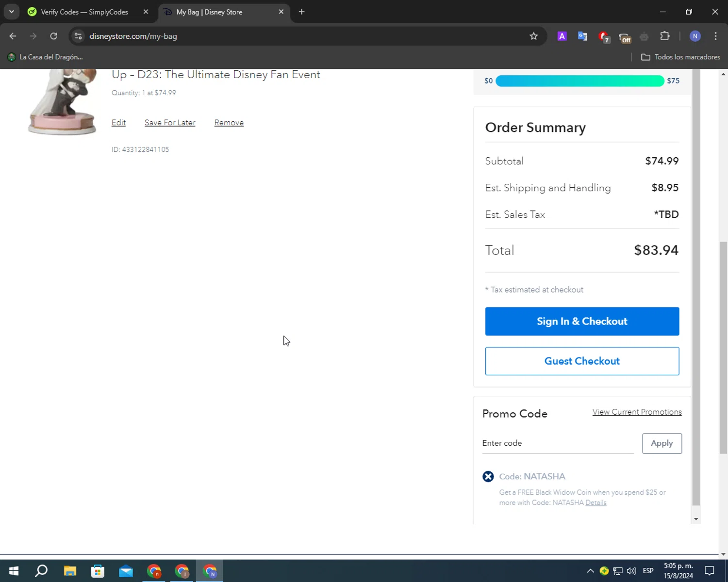
Task: Close the My Bag Disney Store tab
Action: pos(281,12)
